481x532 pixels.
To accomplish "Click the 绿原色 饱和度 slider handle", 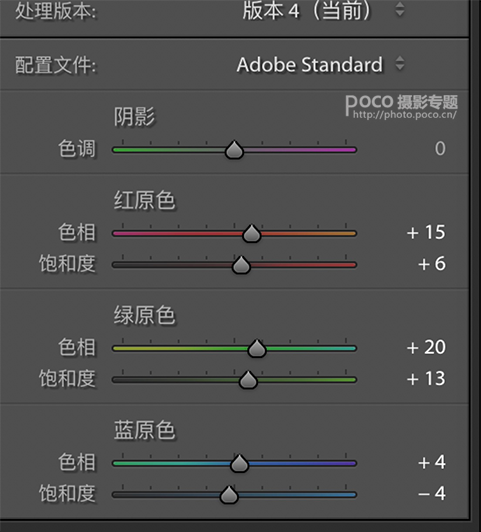I will click(x=248, y=379).
